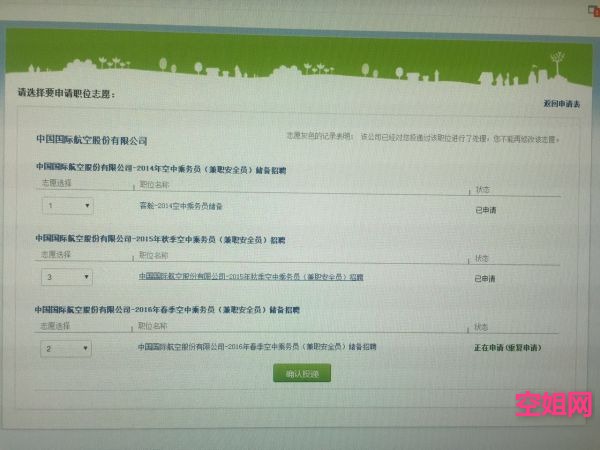Image resolution: width=600 pixels, height=450 pixels.
Task: Open the preference dropdown showing 3
Action: coord(67,277)
